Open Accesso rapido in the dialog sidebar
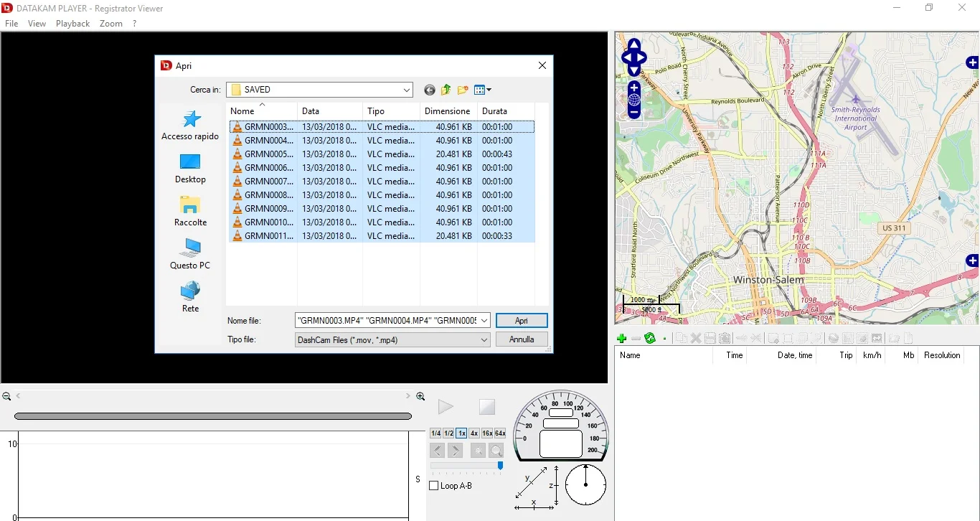This screenshot has height=521, width=980. [x=190, y=126]
